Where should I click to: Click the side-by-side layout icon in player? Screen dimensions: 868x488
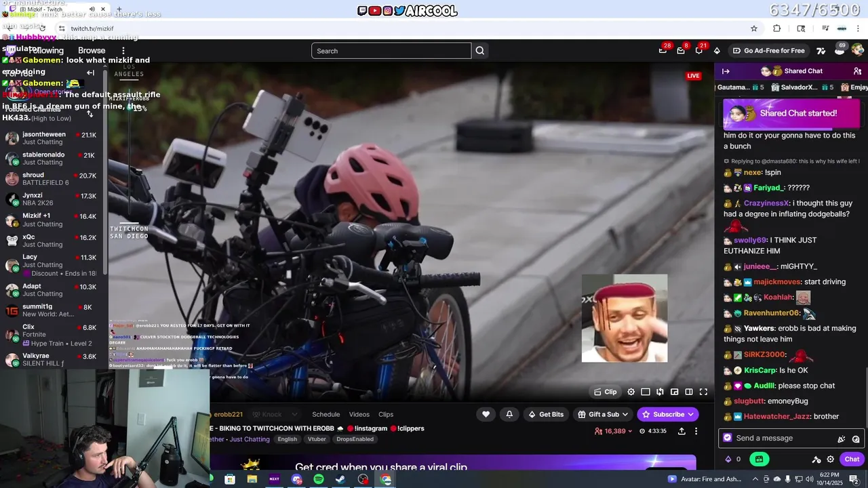pos(689,392)
